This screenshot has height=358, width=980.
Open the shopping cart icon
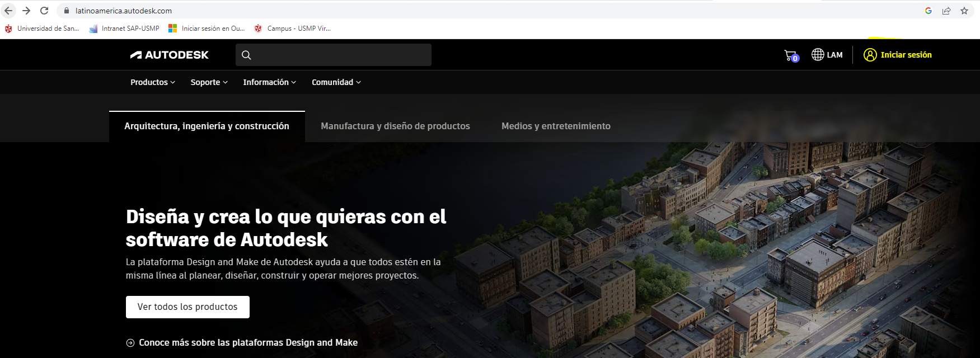click(x=791, y=55)
